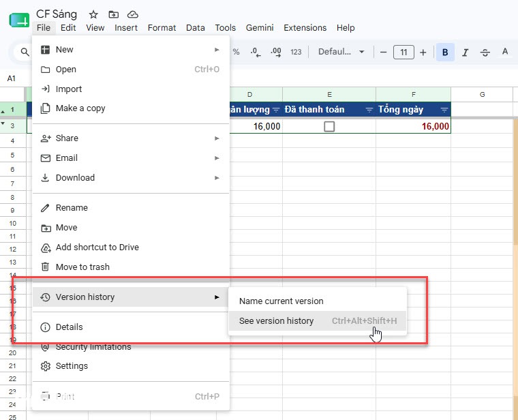This screenshot has width=518, height=420.
Task: Open filter on Tổng ngày column
Action: pyautogui.click(x=444, y=110)
